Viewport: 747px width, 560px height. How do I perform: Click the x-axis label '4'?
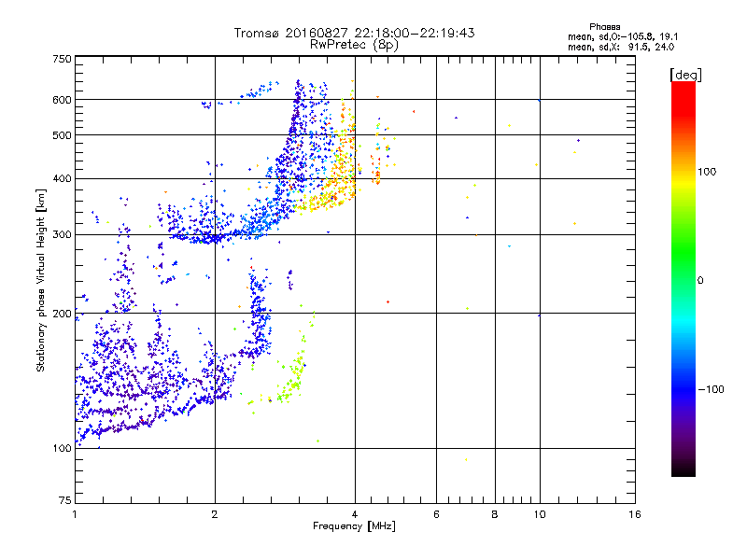[355, 514]
